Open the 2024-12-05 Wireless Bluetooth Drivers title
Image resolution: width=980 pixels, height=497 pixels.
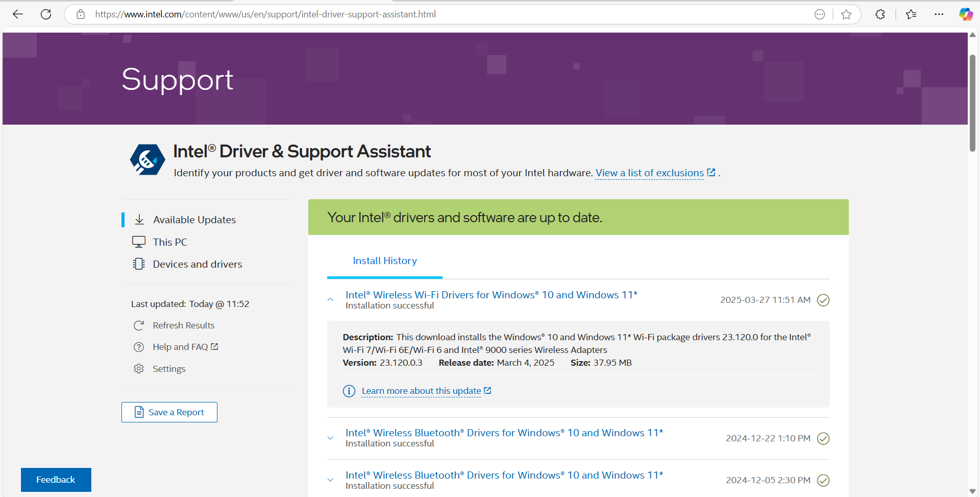point(504,475)
